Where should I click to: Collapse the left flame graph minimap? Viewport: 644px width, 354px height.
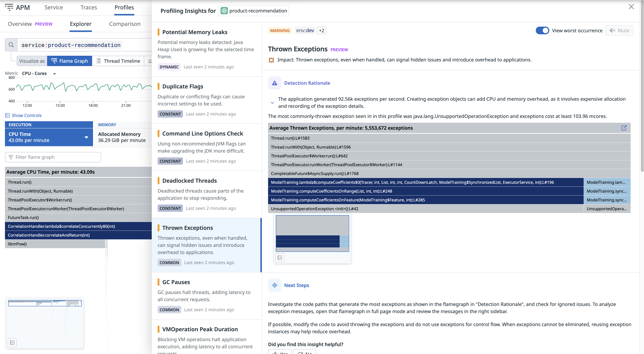pos(12,342)
